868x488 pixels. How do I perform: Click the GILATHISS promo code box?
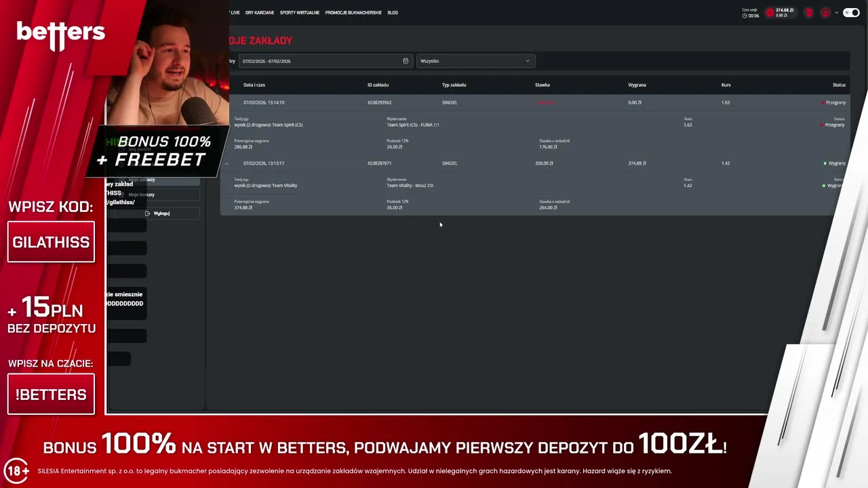pyautogui.click(x=51, y=242)
